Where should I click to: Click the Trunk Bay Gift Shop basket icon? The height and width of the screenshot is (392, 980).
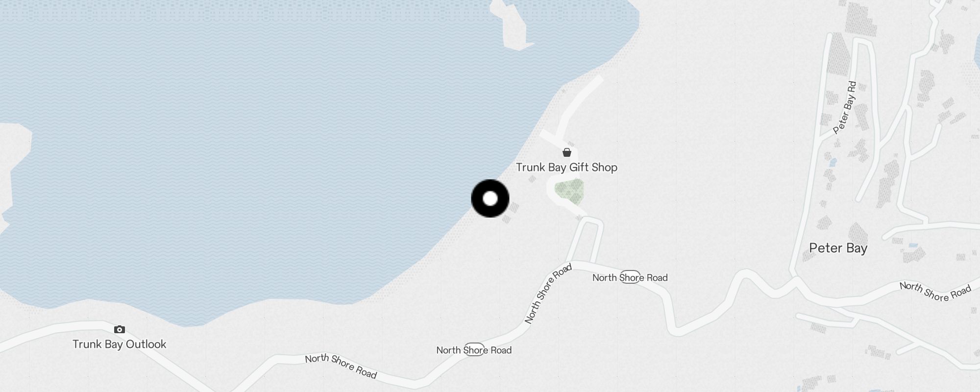(567, 152)
